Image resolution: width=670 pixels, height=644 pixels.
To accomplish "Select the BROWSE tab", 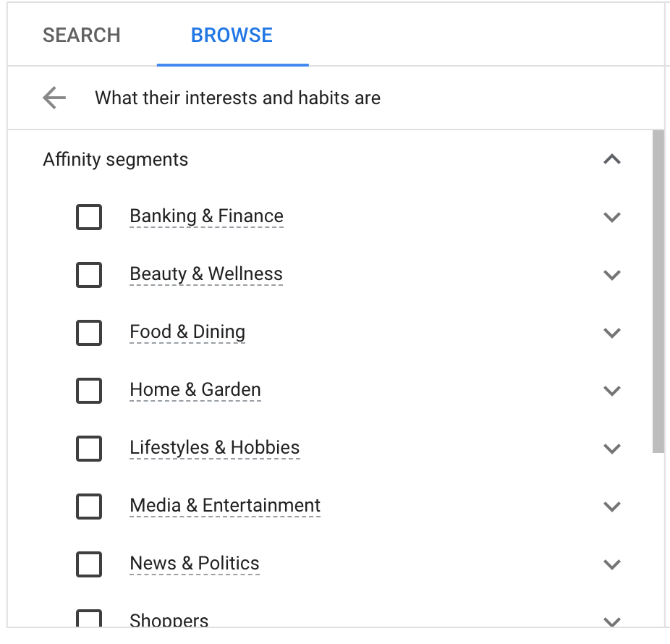I will [232, 35].
